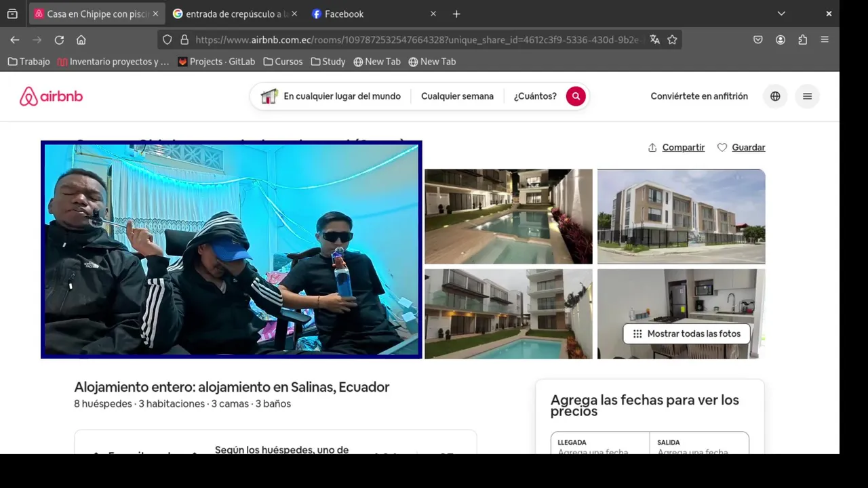Click the red search magnifier button
The image size is (868, 488).
576,96
